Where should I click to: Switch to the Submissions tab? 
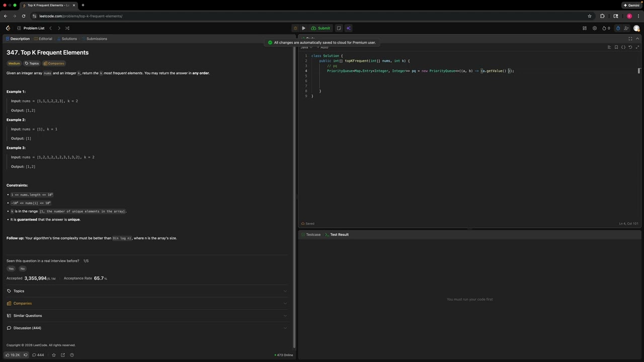94,39
